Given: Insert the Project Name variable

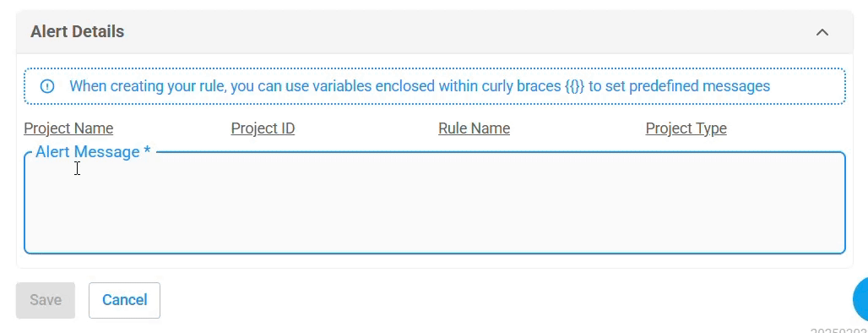Looking at the screenshot, I should (68, 128).
